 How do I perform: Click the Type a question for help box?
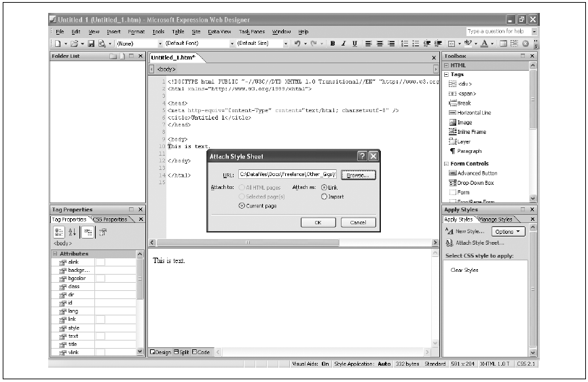498,31
